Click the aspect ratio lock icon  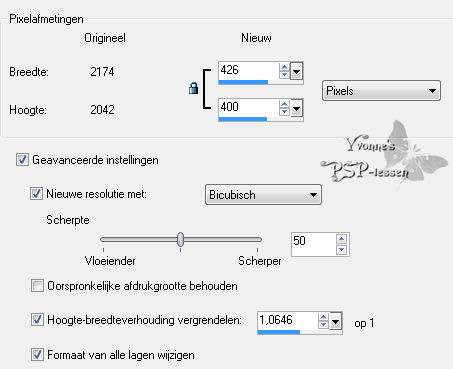click(x=193, y=88)
